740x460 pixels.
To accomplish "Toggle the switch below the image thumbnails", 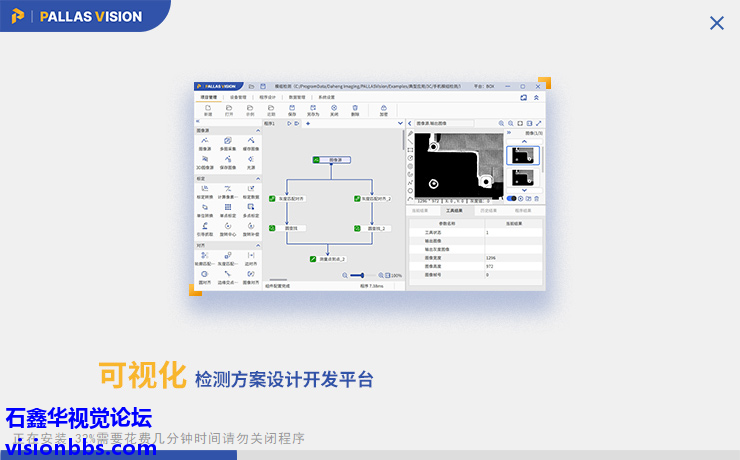I will pyautogui.click(x=512, y=198).
